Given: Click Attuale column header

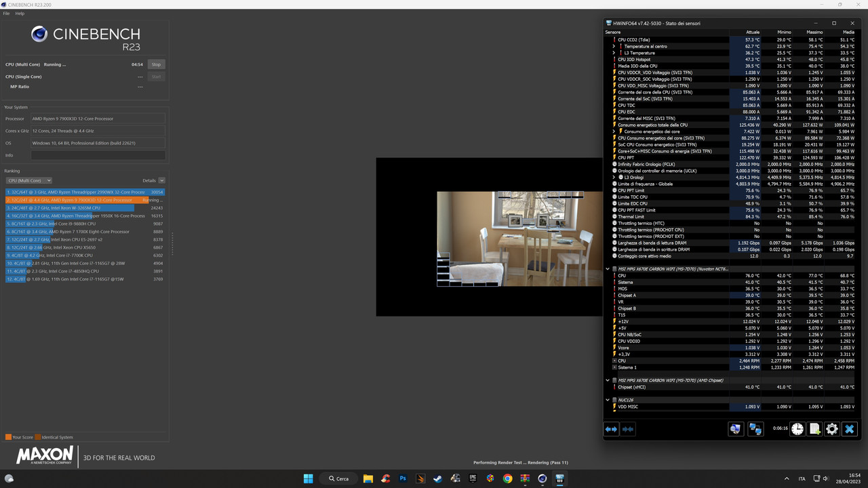Looking at the screenshot, I should click(753, 32).
